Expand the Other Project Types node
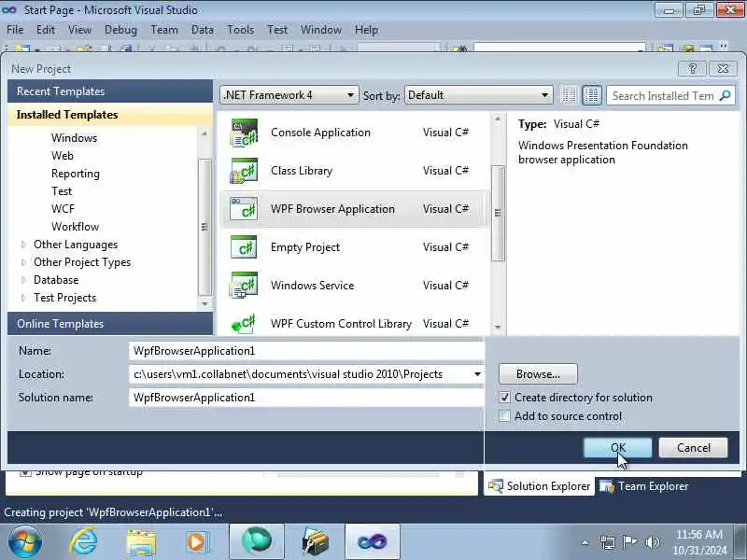The width and height of the screenshot is (747, 560). (x=23, y=262)
